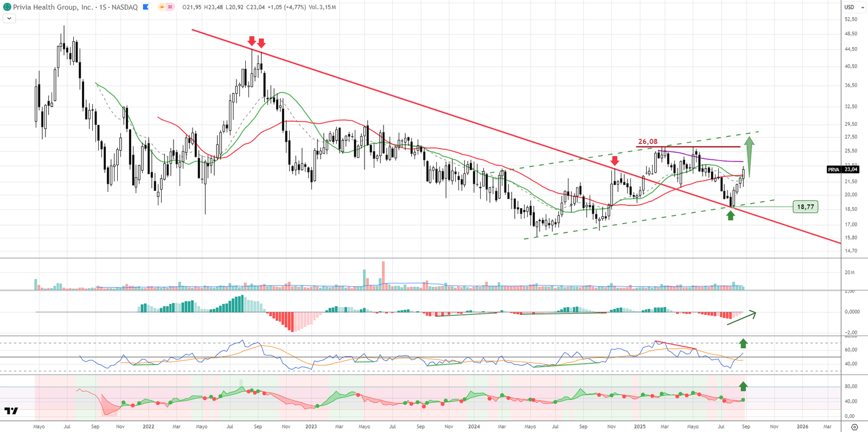Click the 2025 label on the time axis
868x432 pixels.
(639, 427)
